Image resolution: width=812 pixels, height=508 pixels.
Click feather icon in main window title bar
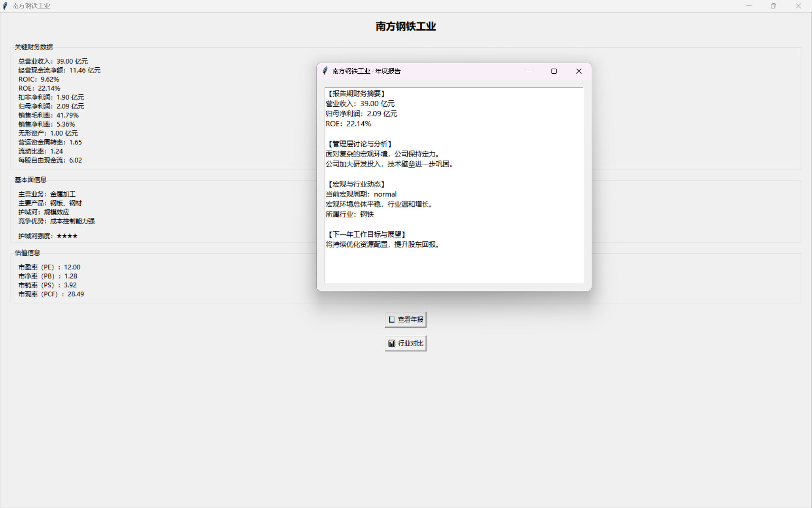point(5,6)
